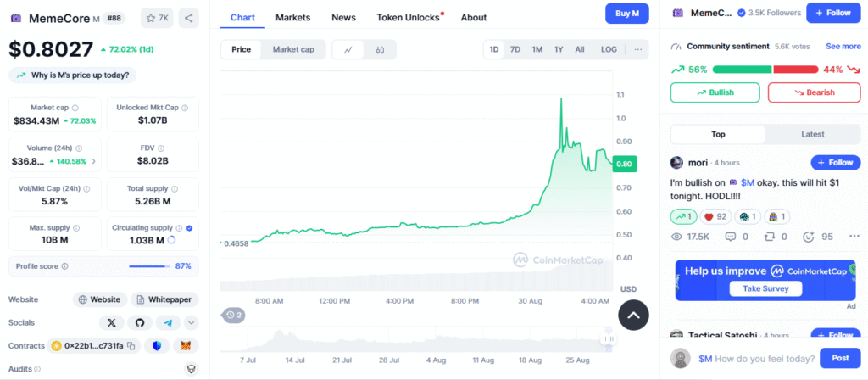Open the About tab

pyautogui.click(x=474, y=17)
